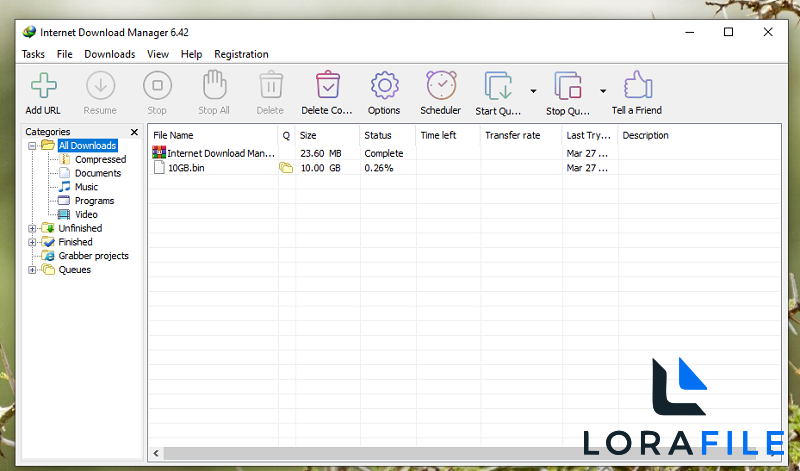Open Options gear icon
Image resolution: width=800 pixels, height=471 pixels.
pos(384,85)
